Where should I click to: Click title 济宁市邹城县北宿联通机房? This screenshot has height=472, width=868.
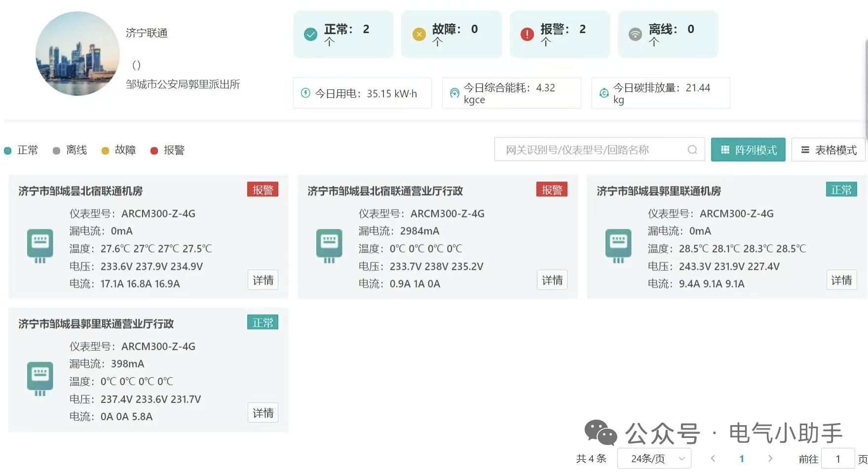80,191
